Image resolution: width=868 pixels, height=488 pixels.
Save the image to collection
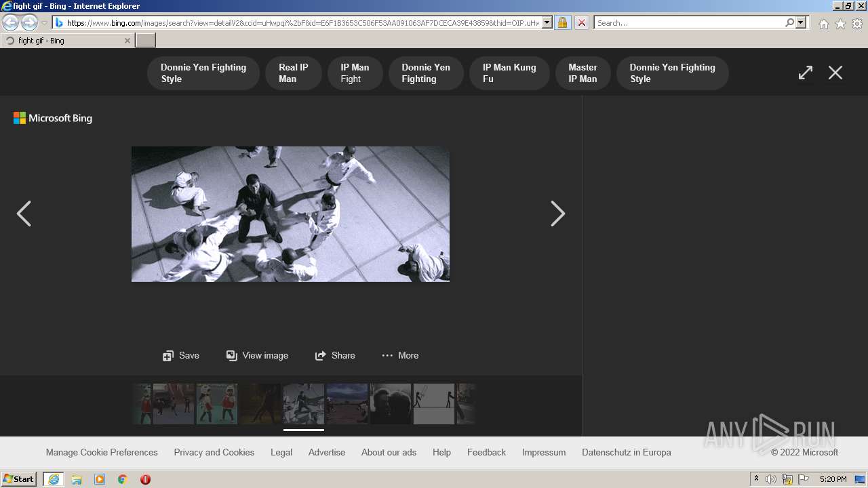click(181, 355)
